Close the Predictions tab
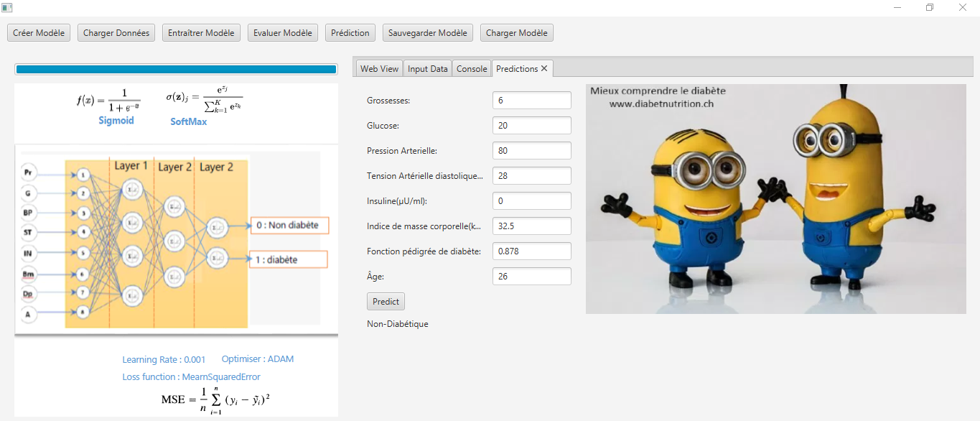The width and height of the screenshot is (980, 421). click(x=546, y=68)
